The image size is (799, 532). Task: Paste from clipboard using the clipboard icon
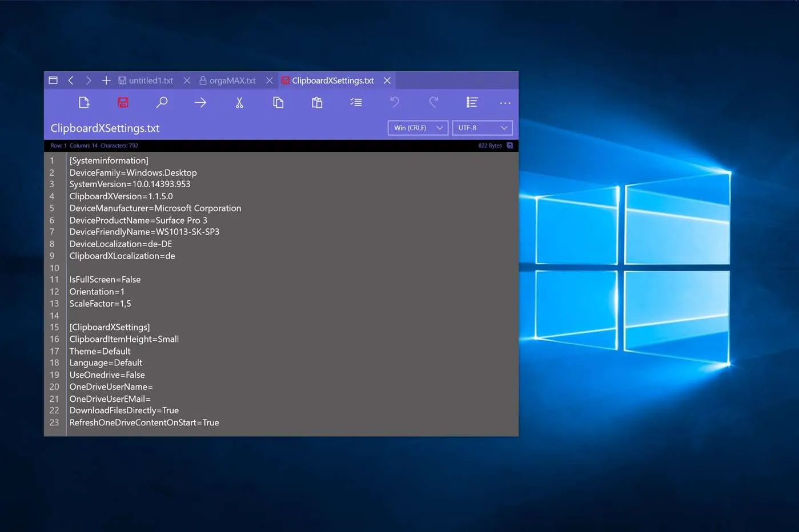(x=317, y=103)
